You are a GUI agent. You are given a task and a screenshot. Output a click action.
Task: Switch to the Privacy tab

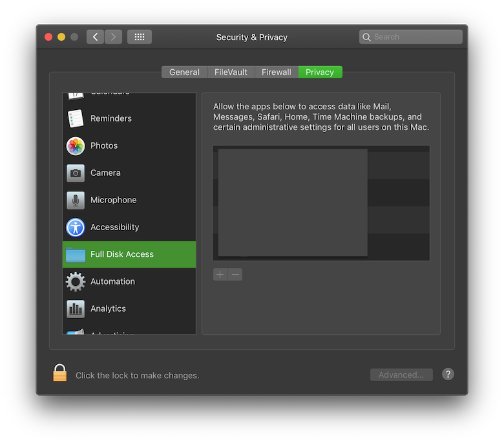[x=320, y=72]
